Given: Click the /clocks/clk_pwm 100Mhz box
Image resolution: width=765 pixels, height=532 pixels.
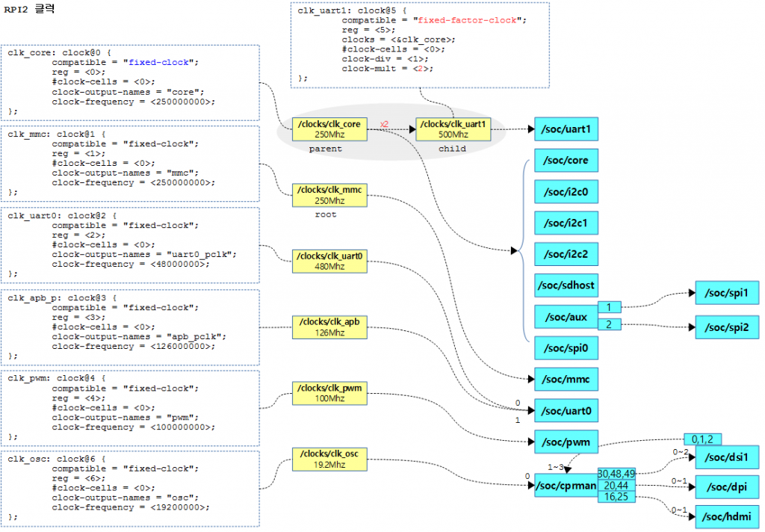Looking at the screenshot, I should [329, 393].
